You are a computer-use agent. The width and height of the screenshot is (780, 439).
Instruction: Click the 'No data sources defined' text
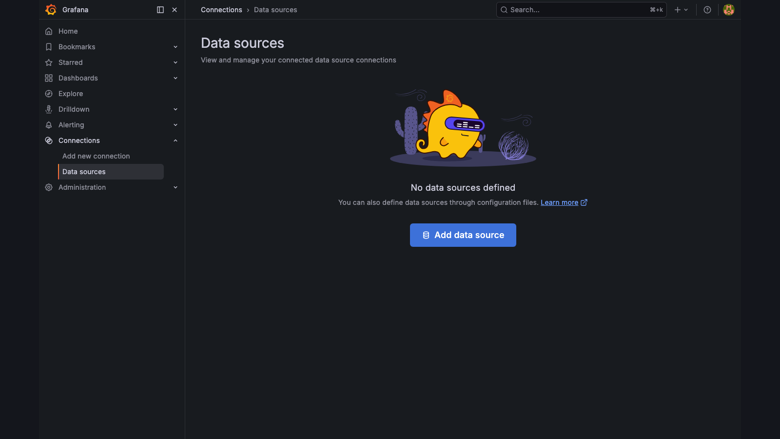(x=463, y=187)
